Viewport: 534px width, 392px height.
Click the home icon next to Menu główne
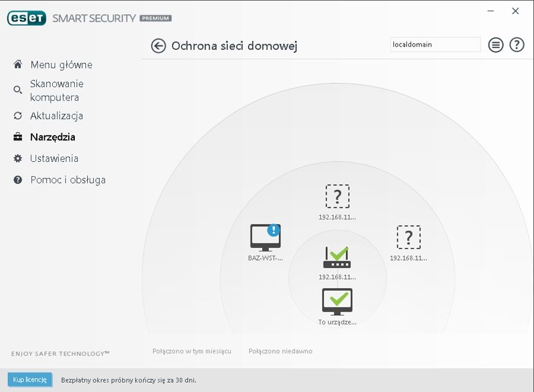point(18,64)
